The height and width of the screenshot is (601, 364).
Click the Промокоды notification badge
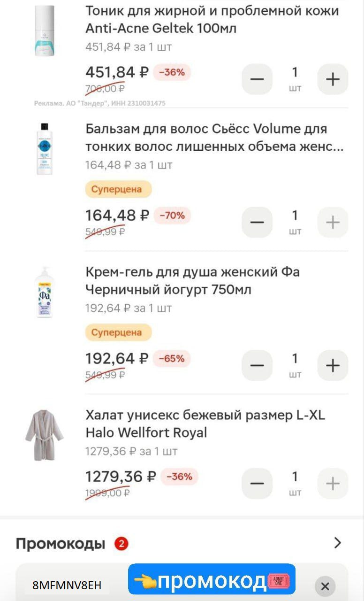tap(121, 544)
